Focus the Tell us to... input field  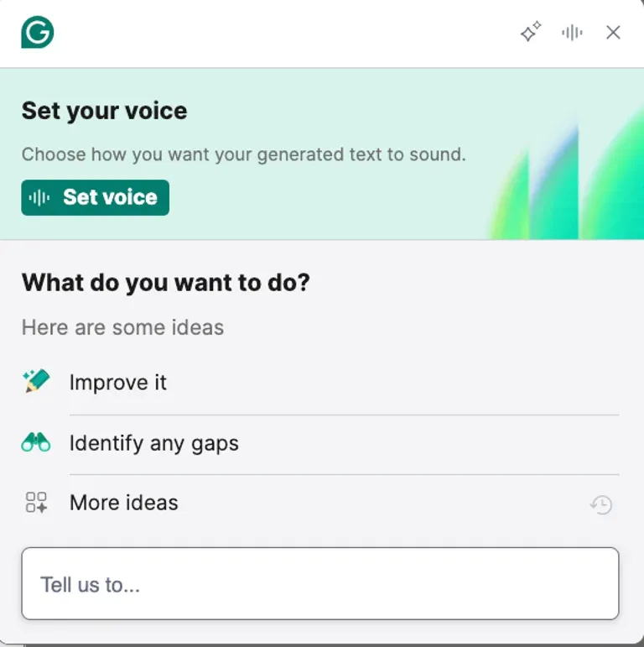click(x=320, y=584)
